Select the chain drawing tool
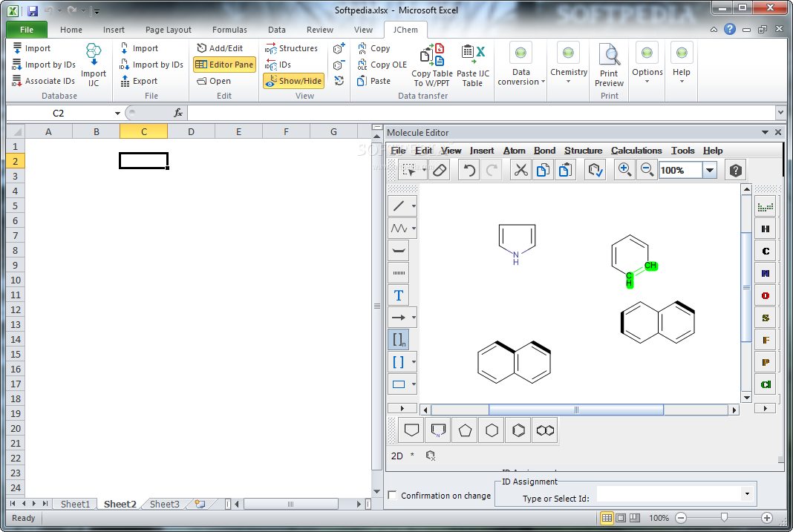 (399, 229)
